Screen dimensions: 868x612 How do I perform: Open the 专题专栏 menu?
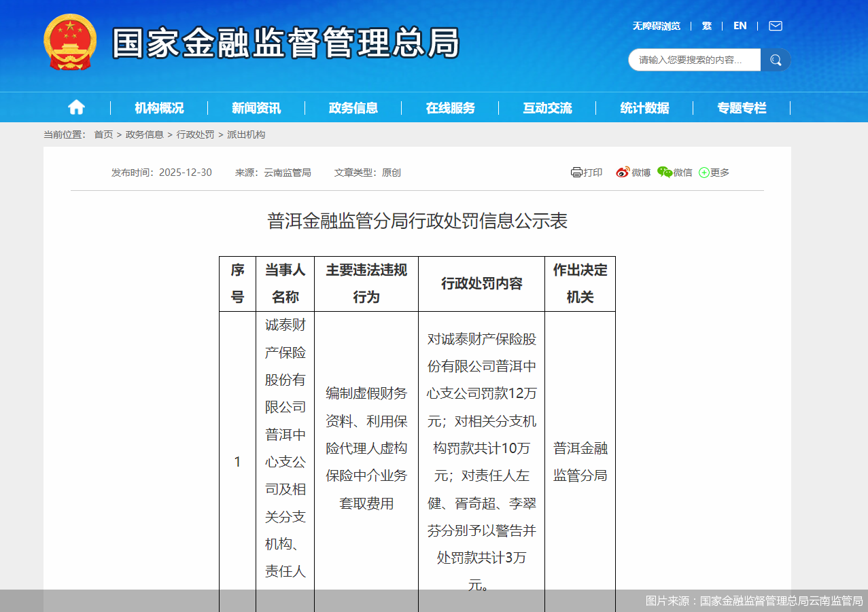[741, 107]
